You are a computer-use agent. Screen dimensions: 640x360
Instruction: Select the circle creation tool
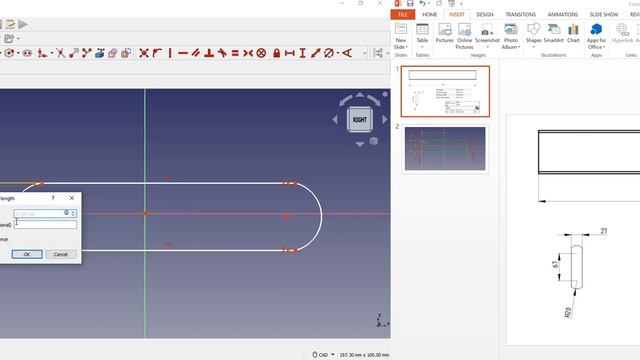(9, 53)
